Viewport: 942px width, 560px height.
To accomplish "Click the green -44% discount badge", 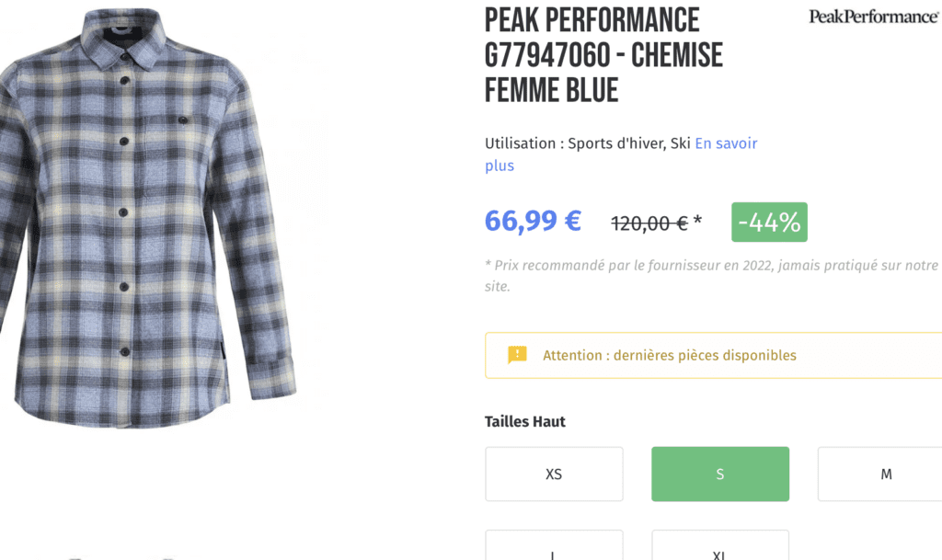I will click(x=769, y=222).
